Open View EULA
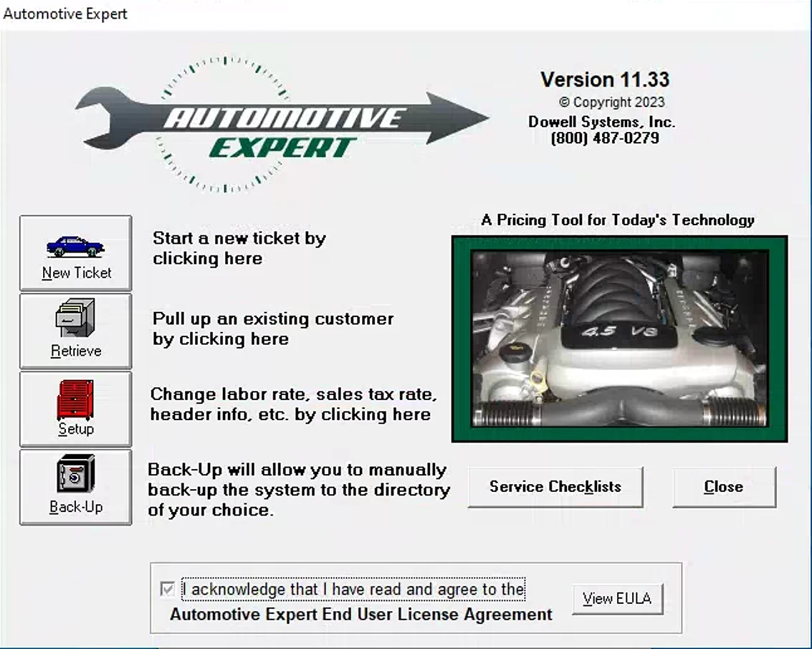Viewport: 812px width, 649px height. pyautogui.click(x=617, y=599)
